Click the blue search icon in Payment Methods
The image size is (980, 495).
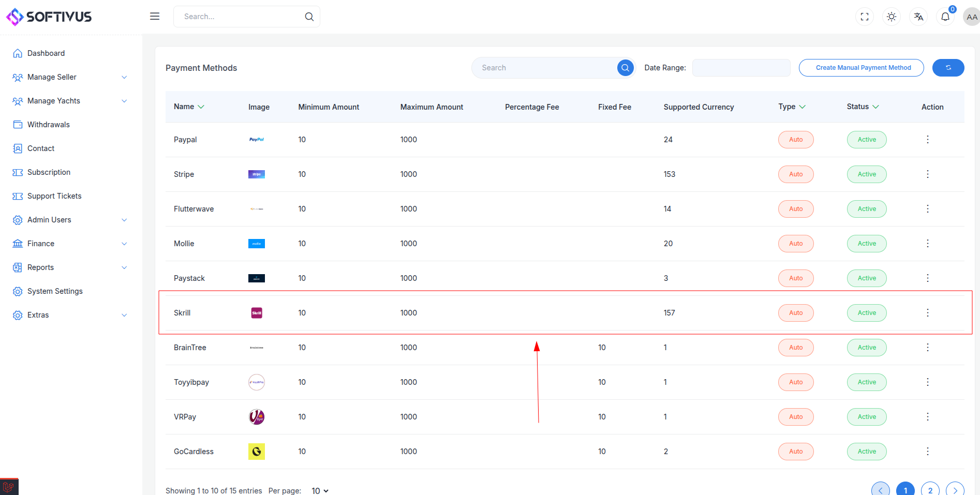click(x=625, y=68)
